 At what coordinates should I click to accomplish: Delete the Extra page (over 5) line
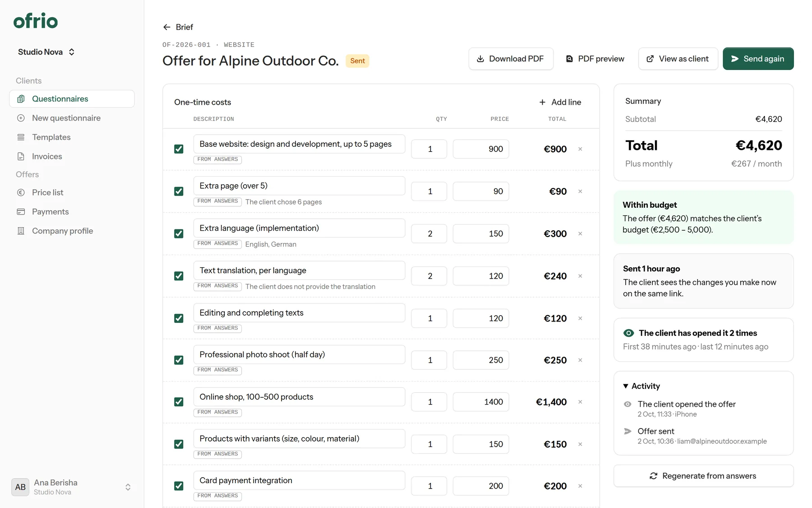pos(580,191)
